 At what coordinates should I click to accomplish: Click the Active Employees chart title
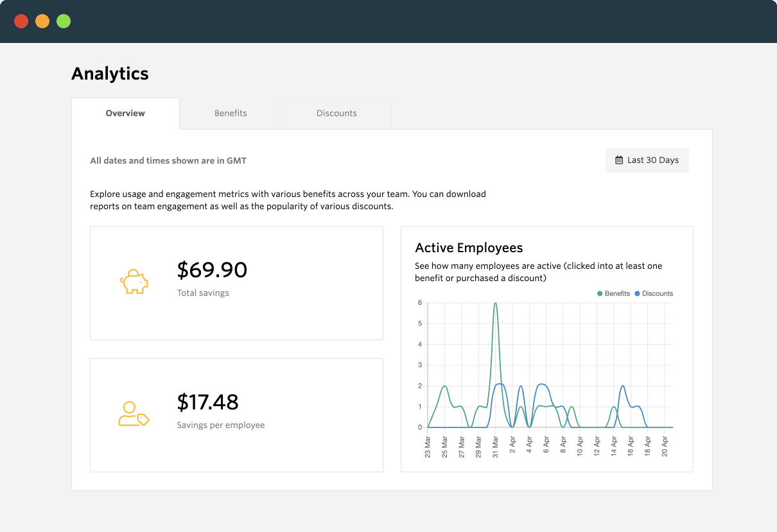[x=469, y=248]
